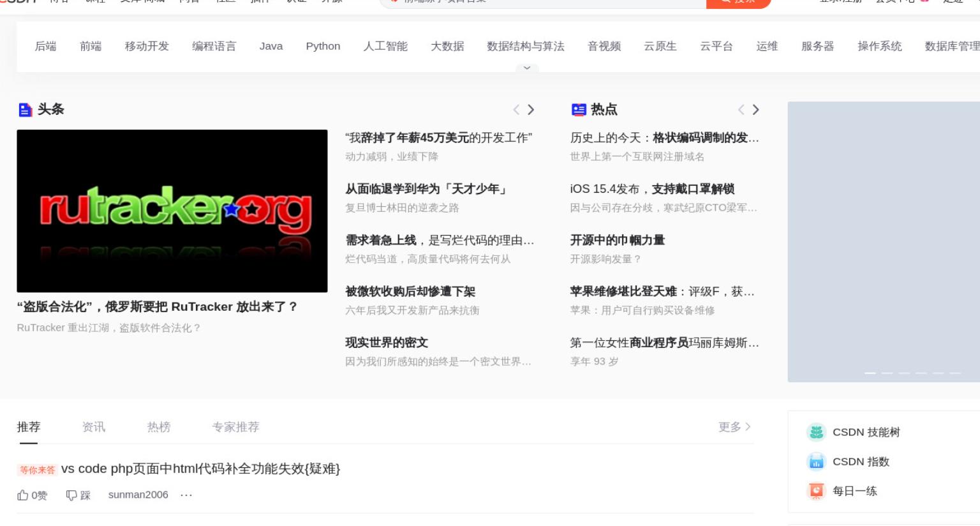Open sunman2006 author profile

(138, 495)
